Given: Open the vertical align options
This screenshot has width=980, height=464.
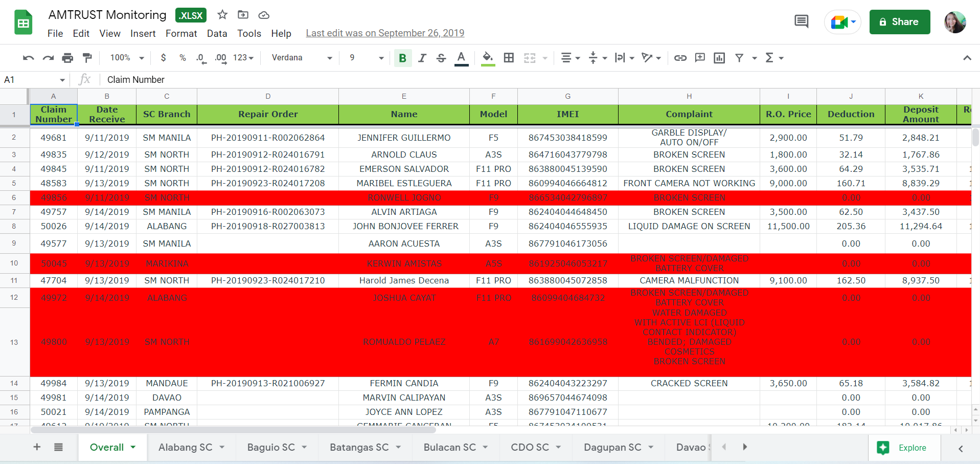Looking at the screenshot, I should pyautogui.click(x=597, y=58).
